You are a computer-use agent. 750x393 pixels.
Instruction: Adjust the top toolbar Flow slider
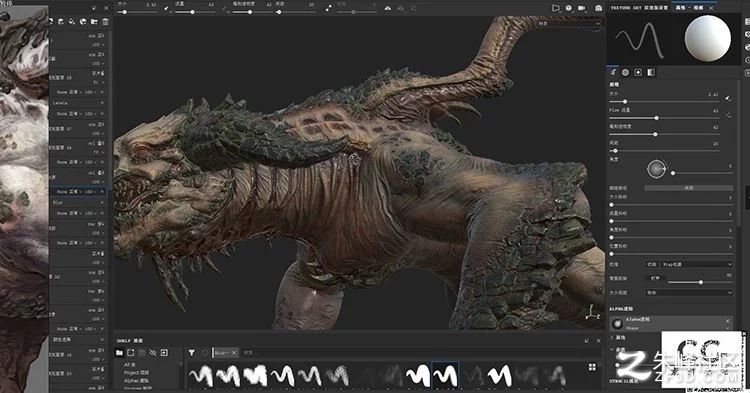point(195,12)
